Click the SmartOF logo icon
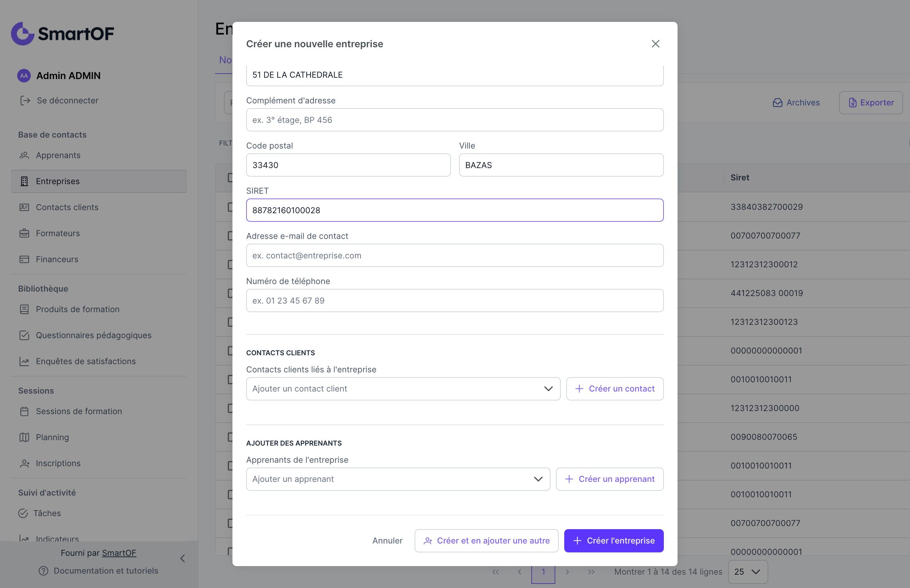The height and width of the screenshot is (588, 910). (x=23, y=34)
